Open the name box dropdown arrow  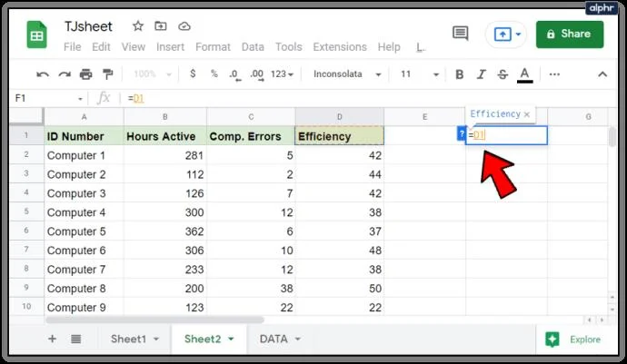[80, 99]
